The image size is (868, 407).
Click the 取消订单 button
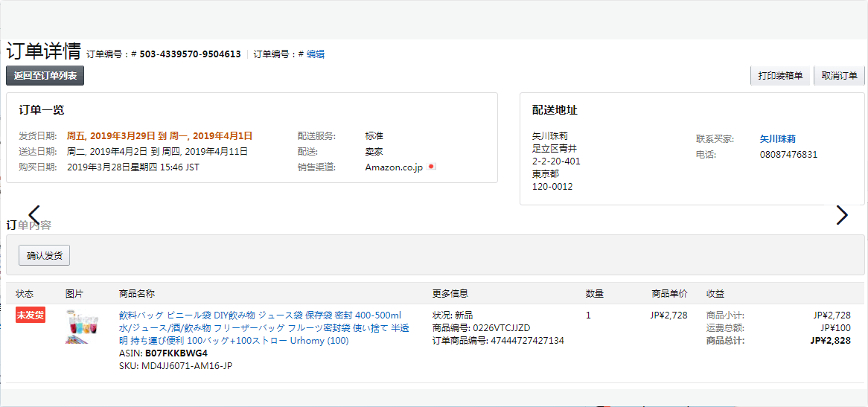(x=839, y=76)
